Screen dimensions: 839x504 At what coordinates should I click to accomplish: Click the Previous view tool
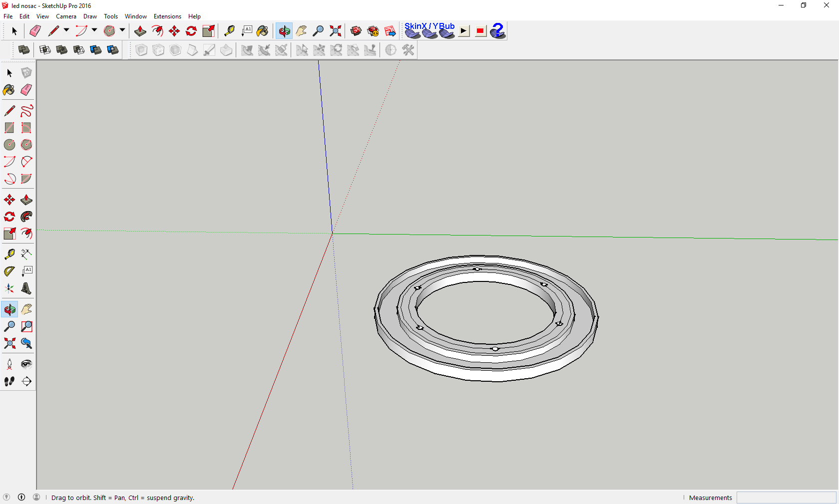[x=26, y=343]
